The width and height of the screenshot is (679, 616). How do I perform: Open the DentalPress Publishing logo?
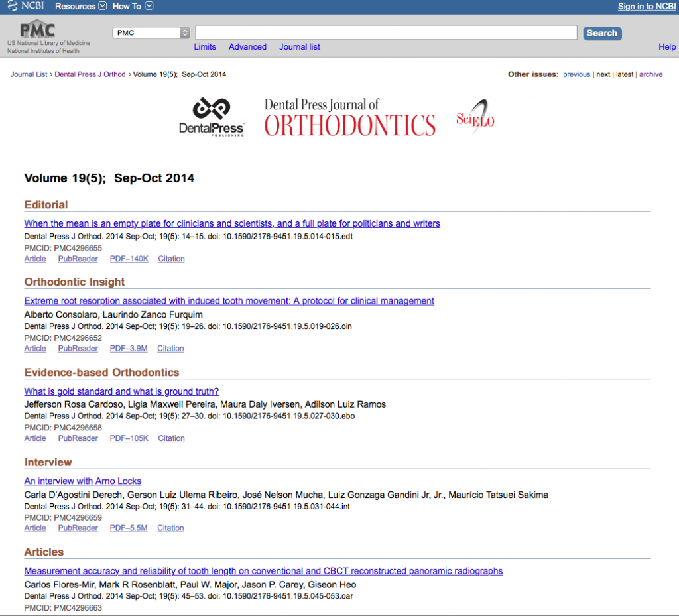(212, 117)
